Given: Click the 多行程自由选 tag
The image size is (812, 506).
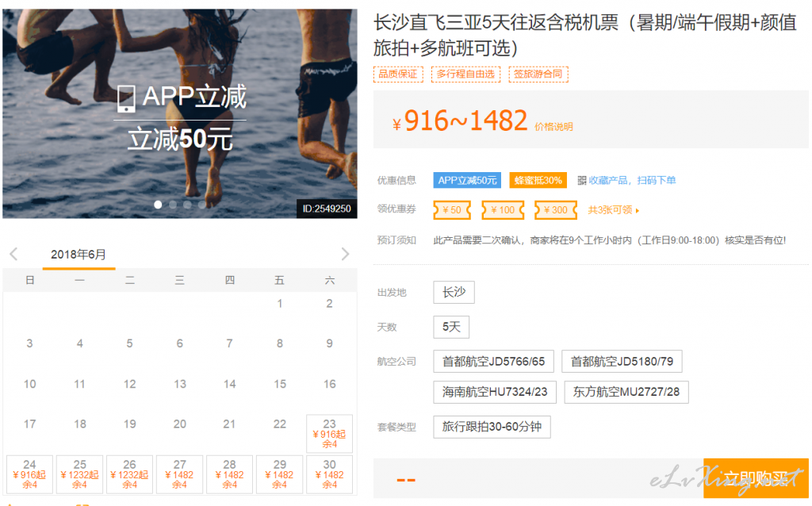Looking at the screenshot, I should click(x=465, y=74).
